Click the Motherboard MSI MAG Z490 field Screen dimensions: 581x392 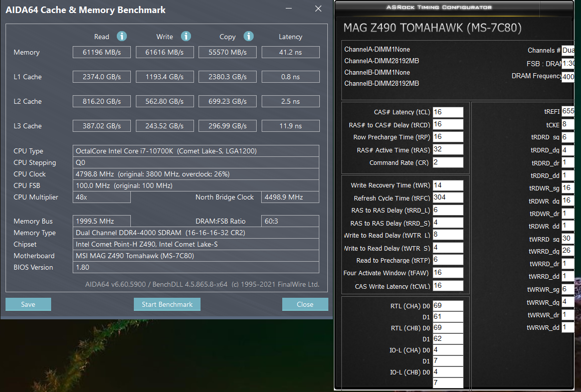[x=196, y=256]
